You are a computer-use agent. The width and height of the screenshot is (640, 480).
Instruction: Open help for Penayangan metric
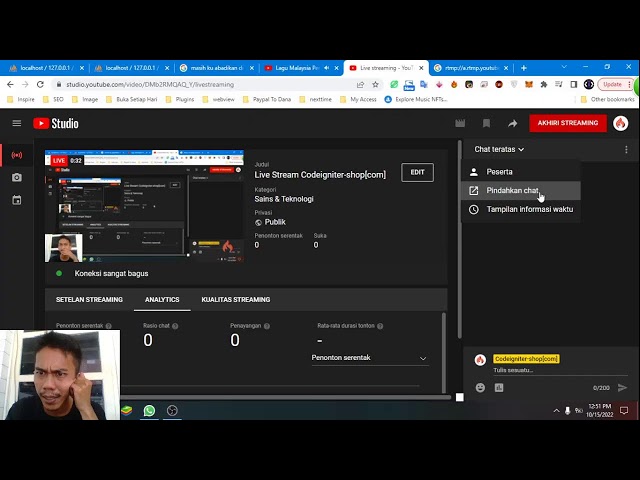[267, 326]
